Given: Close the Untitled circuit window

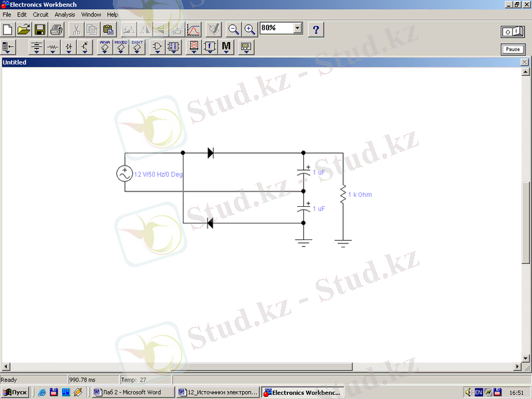Looking at the screenshot, I should tap(525, 62).
